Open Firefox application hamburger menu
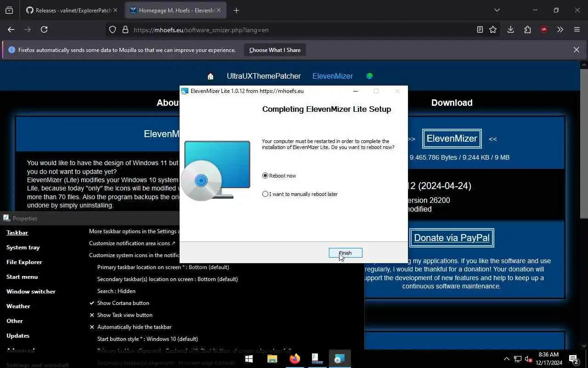 coord(577,29)
